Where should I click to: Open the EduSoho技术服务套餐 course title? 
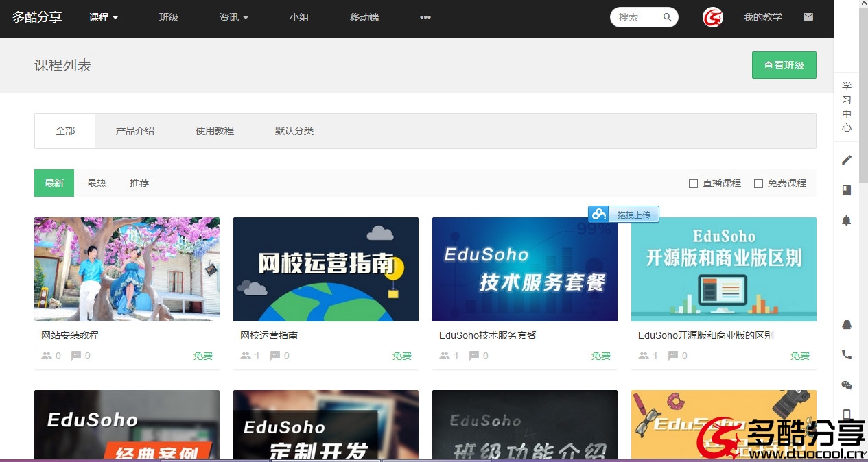[x=488, y=335]
